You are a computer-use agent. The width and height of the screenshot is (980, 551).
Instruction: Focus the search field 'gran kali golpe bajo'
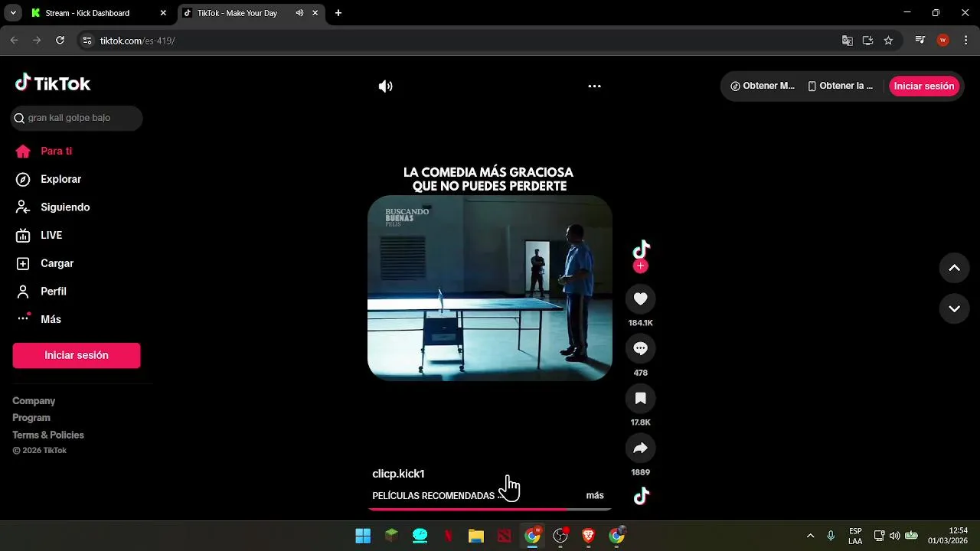point(77,118)
